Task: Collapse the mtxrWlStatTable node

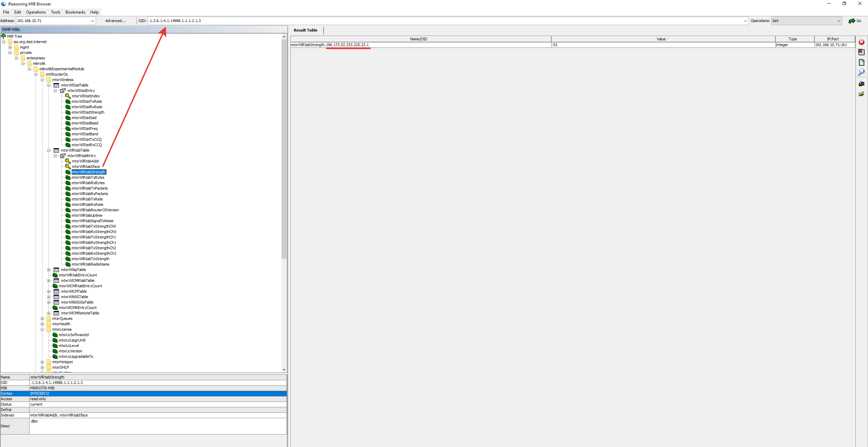Action: 49,85
